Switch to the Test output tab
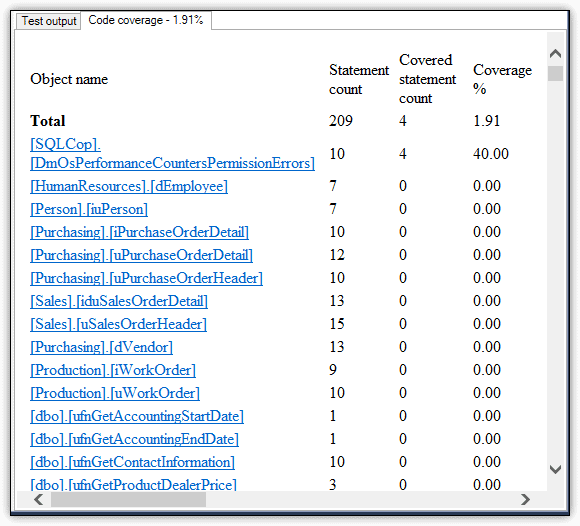The image size is (580, 526). tap(48, 21)
